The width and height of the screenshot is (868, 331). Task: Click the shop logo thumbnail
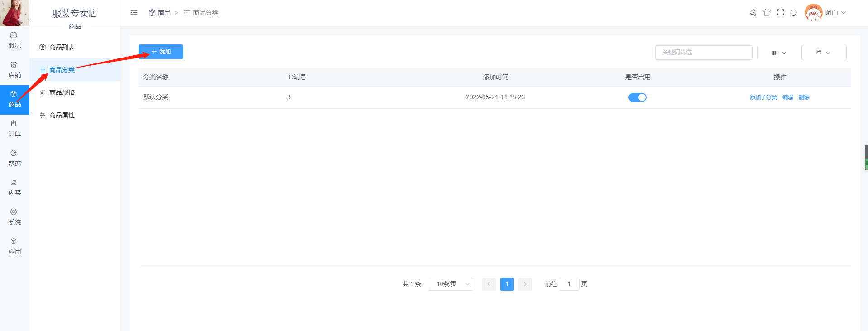(14, 13)
